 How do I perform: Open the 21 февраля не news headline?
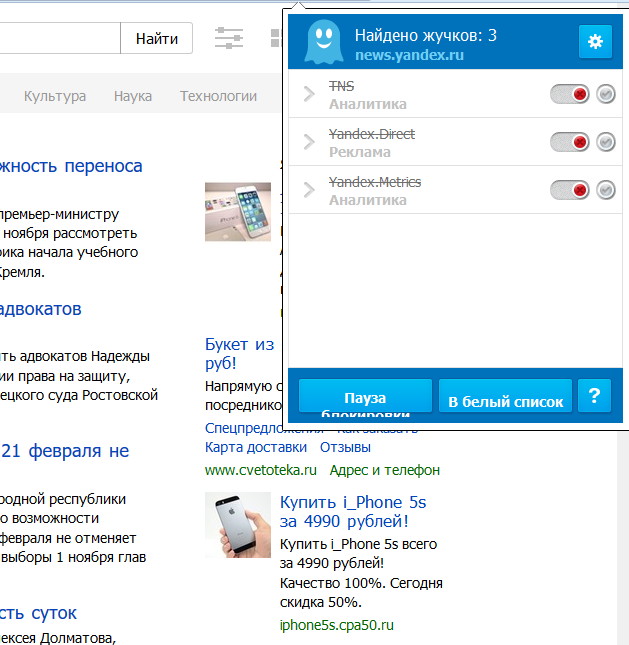point(65,451)
